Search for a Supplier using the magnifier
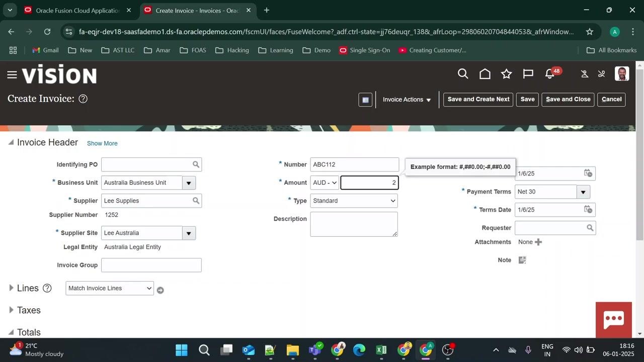The width and height of the screenshot is (644, 362). point(196,201)
